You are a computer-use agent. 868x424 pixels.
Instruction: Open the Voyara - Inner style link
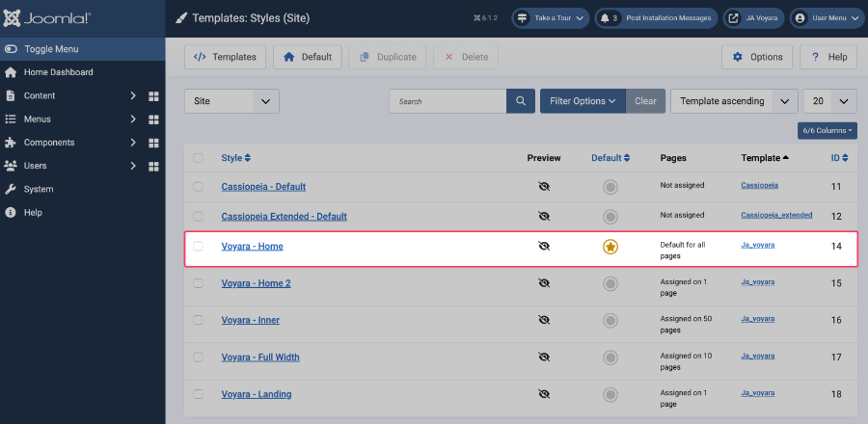tap(250, 320)
